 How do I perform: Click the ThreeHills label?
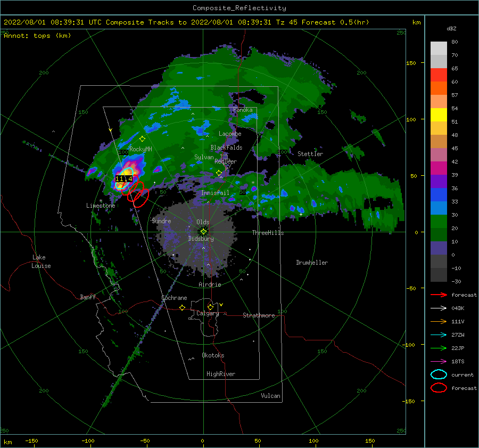pos(268,233)
